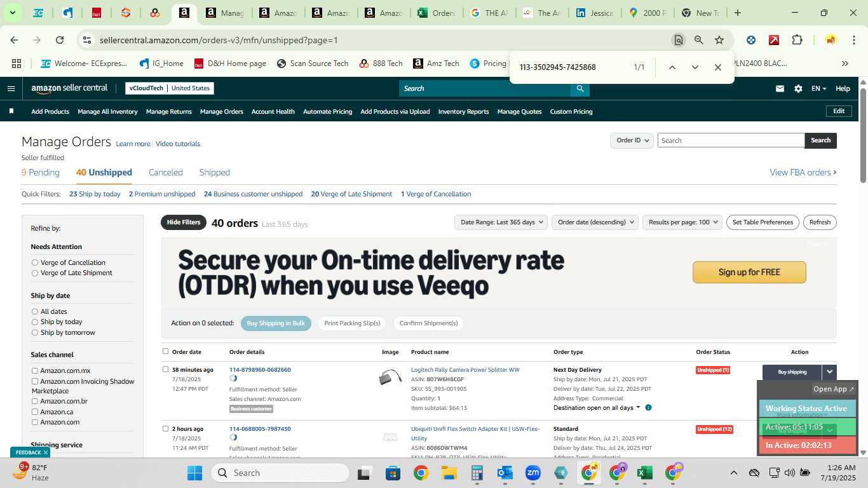Open the browser zoom magnifier icon

click(x=699, y=40)
